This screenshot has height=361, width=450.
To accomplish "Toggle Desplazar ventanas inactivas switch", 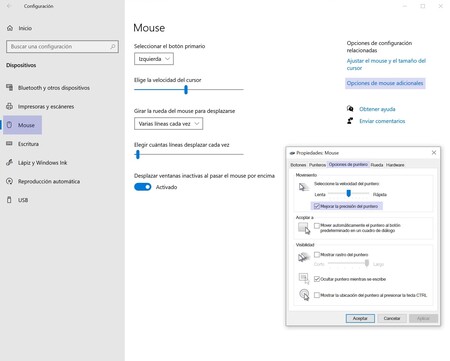I will pyautogui.click(x=143, y=187).
